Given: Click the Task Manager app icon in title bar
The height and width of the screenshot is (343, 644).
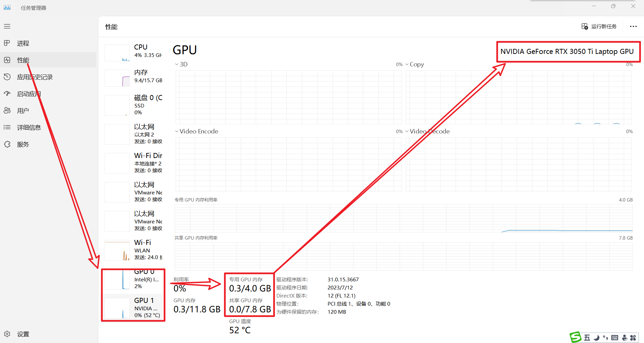Looking at the screenshot, I should pos(7,7).
